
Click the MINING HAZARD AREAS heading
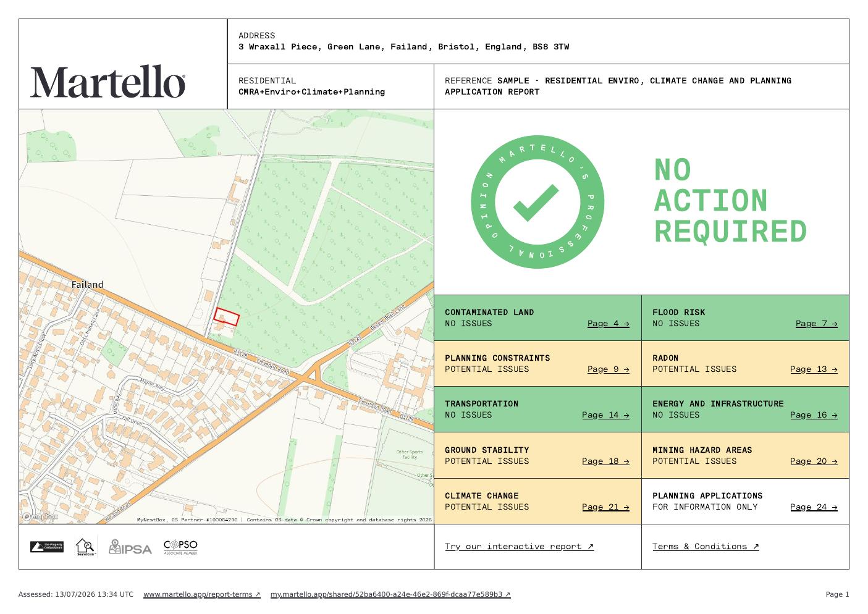[x=702, y=450]
